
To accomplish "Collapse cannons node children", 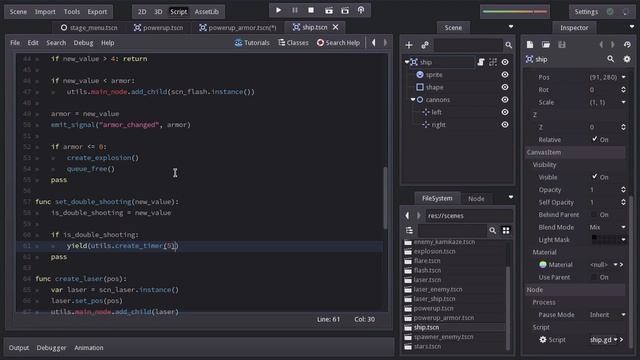I will coord(413,100).
